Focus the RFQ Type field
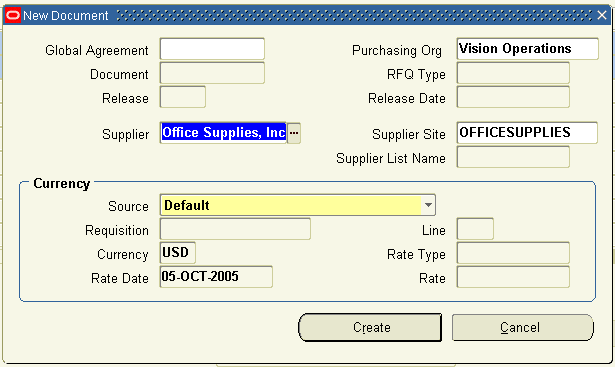Viewport: 615px width, 367px height. tap(513, 73)
